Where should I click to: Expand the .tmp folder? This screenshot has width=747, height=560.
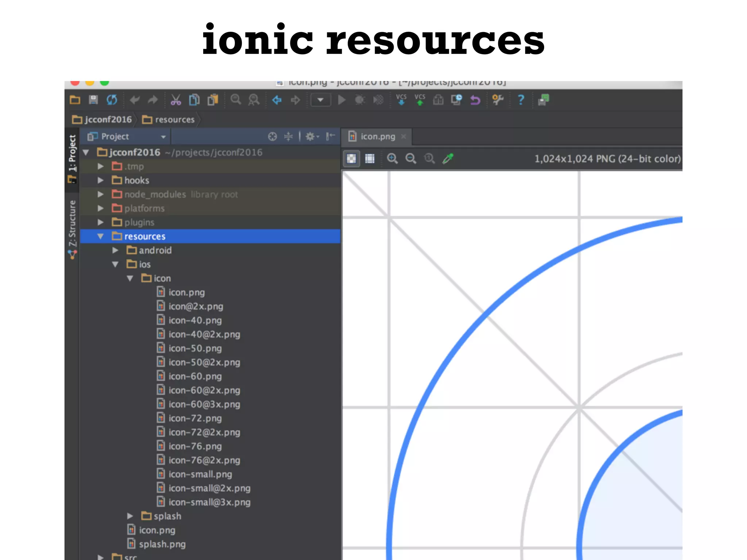pyautogui.click(x=101, y=166)
